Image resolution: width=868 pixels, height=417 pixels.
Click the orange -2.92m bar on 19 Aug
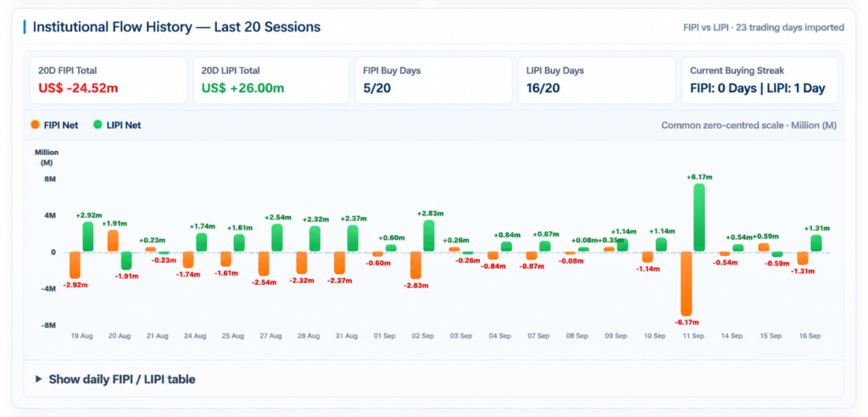point(75,265)
